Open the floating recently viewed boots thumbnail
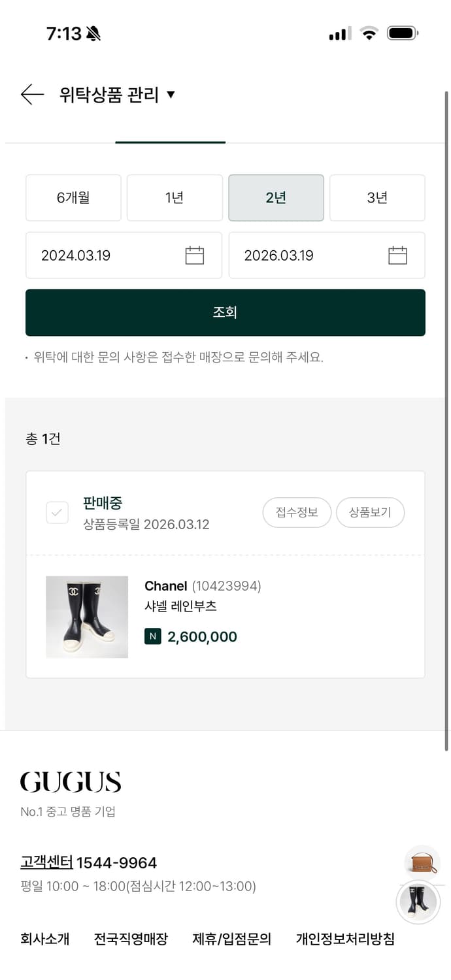Image resolution: width=451 pixels, height=980 pixels. 418,900
